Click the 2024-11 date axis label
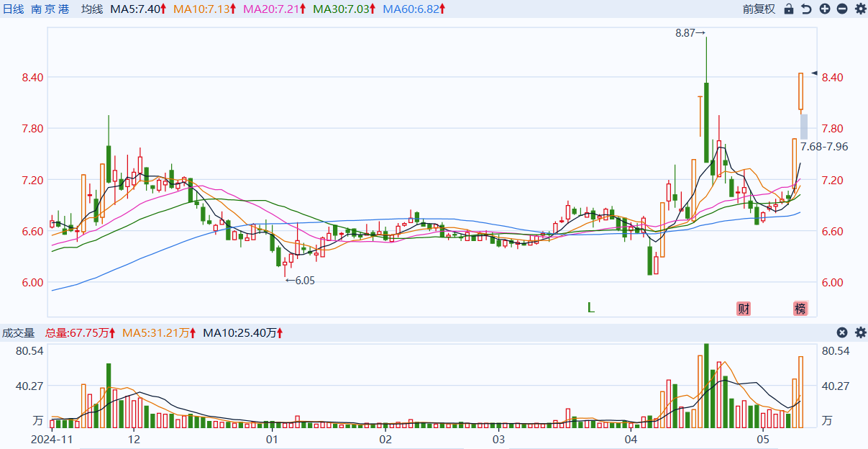The height and width of the screenshot is (449, 868). pyautogui.click(x=52, y=438)
